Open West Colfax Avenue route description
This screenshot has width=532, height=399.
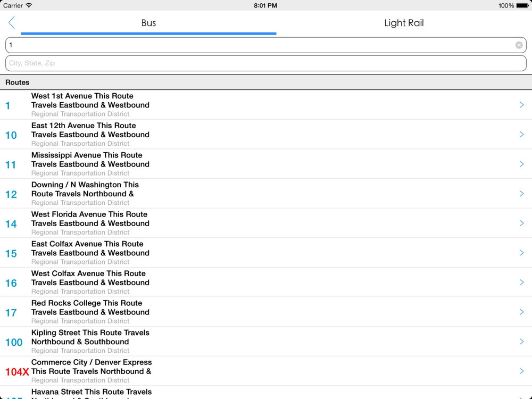point(90,278)
